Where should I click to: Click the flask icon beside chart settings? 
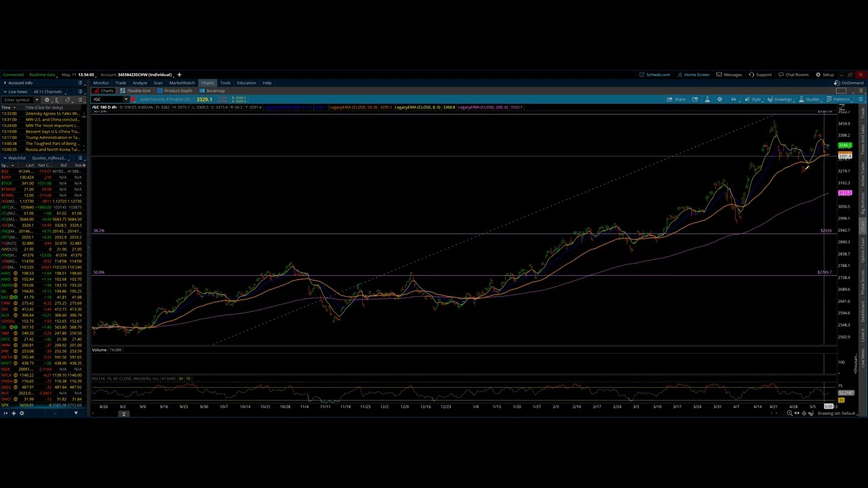[x=707, y=100]
